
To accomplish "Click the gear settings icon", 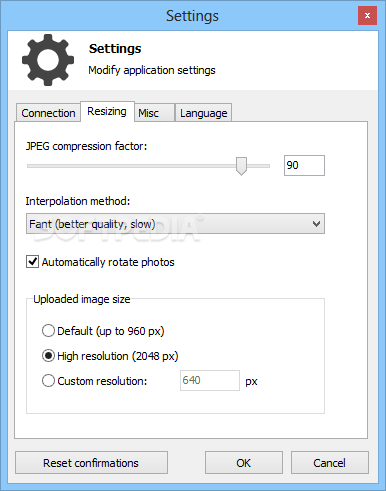I will (x=48, y=60).
